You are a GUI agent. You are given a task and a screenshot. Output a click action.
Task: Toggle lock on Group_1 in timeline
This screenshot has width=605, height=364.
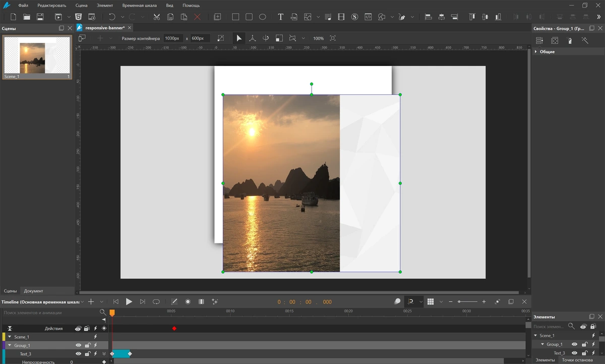click(x=87, y=345)
